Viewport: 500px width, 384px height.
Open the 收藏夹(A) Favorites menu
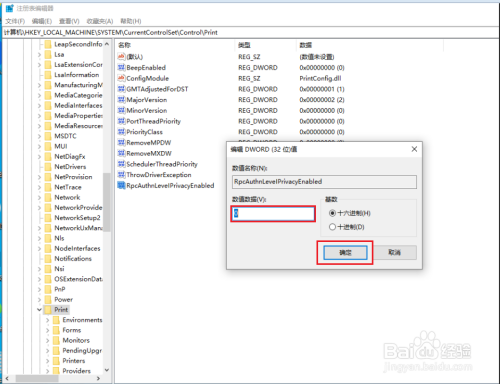click(x=100, y=21)
